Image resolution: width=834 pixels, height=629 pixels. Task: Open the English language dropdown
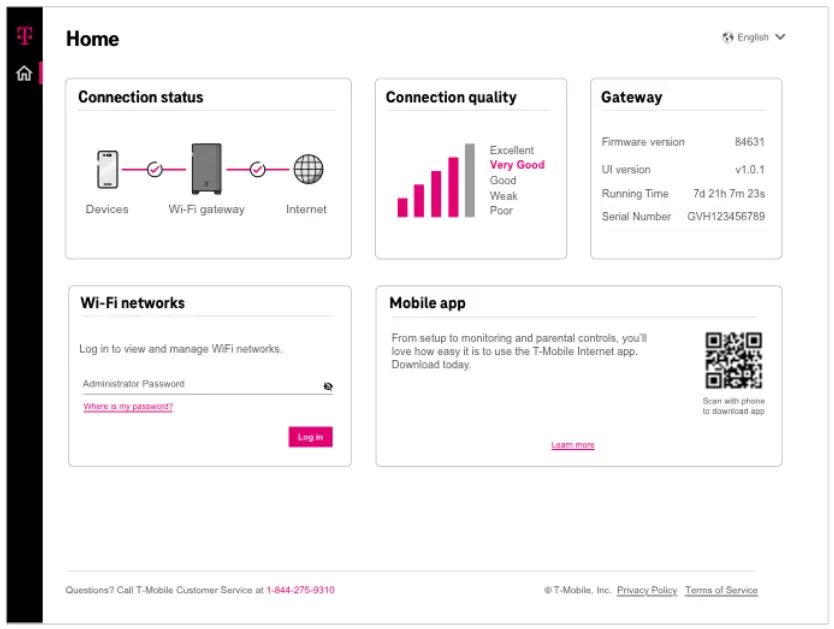(x=753, y=36)
